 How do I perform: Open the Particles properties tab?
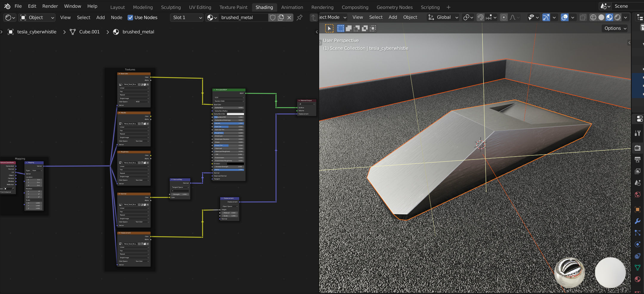click(638, 233)
